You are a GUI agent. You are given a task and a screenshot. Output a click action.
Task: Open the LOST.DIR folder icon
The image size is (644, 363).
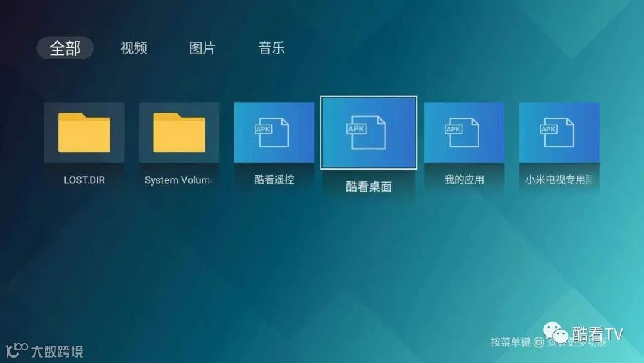pos(84,133)
